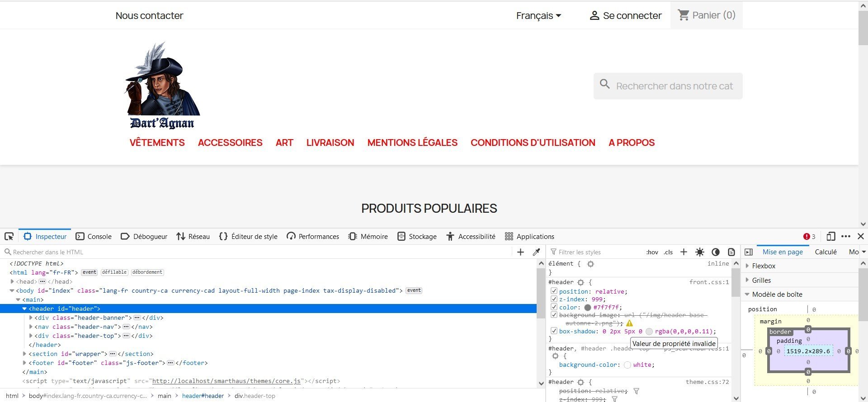Open the Français language dropdown

click(538, 16)
